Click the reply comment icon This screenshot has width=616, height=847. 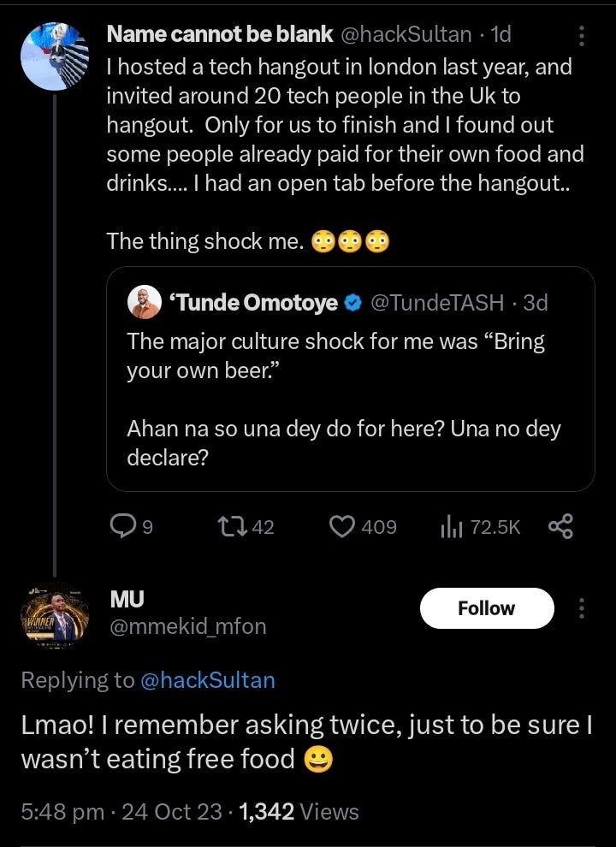coord(121,527)
